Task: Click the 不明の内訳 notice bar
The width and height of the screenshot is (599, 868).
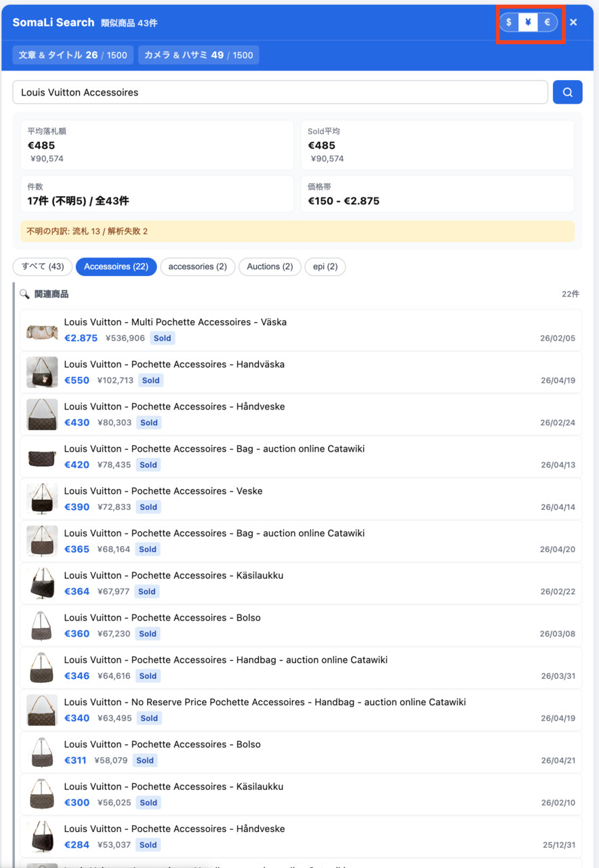Action: click(297, 231)
